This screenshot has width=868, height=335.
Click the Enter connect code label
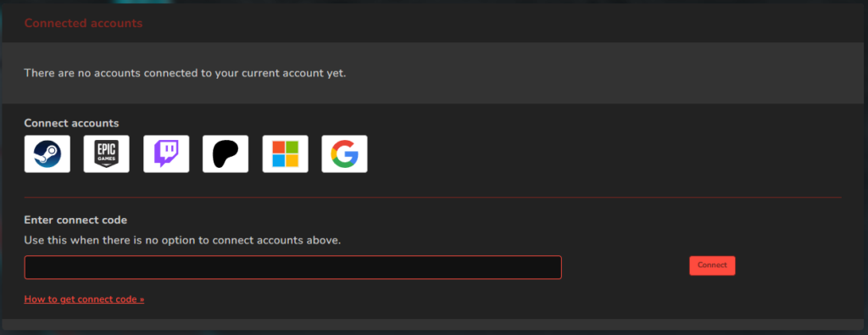point(75,220)
